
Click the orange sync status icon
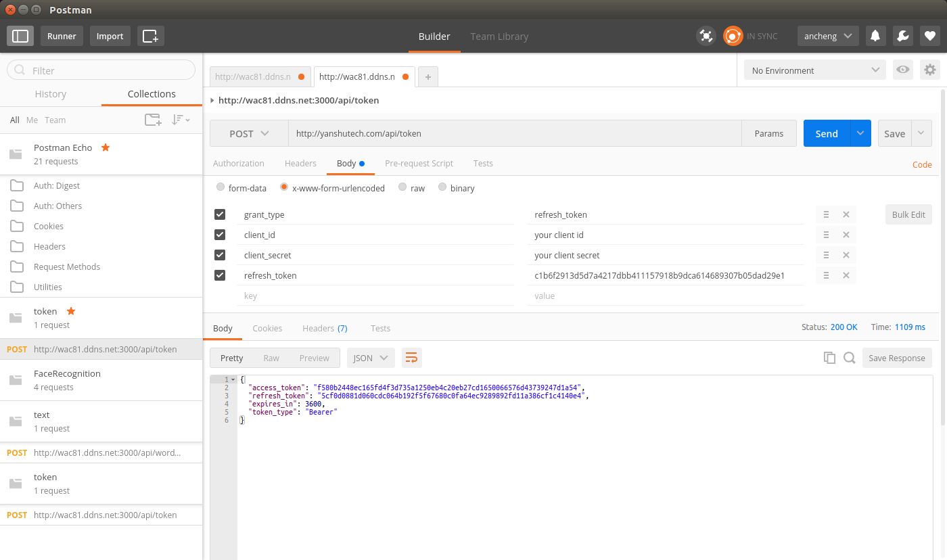point(733,36)
